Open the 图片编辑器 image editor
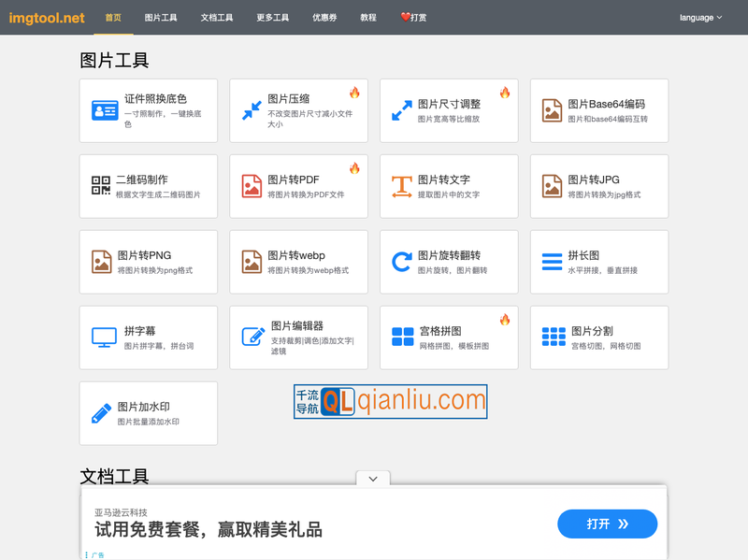This screenshot has height=560, width=748. pos(298,337)
